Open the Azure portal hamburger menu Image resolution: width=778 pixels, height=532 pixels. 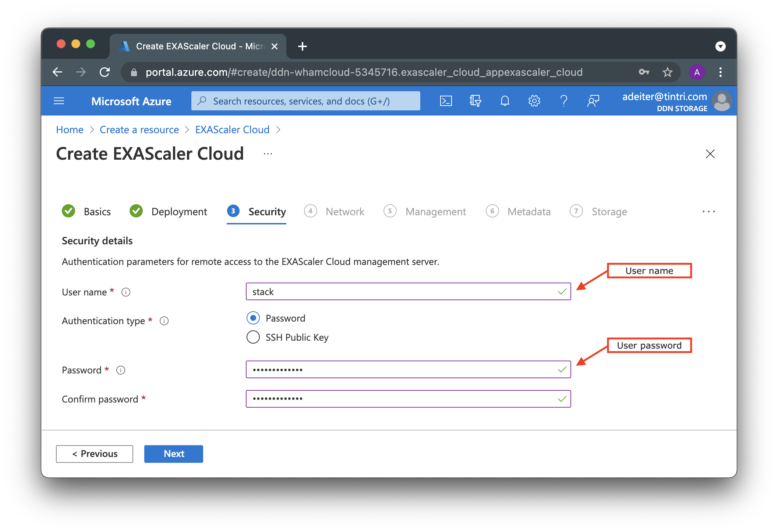[x=59, y=101]
